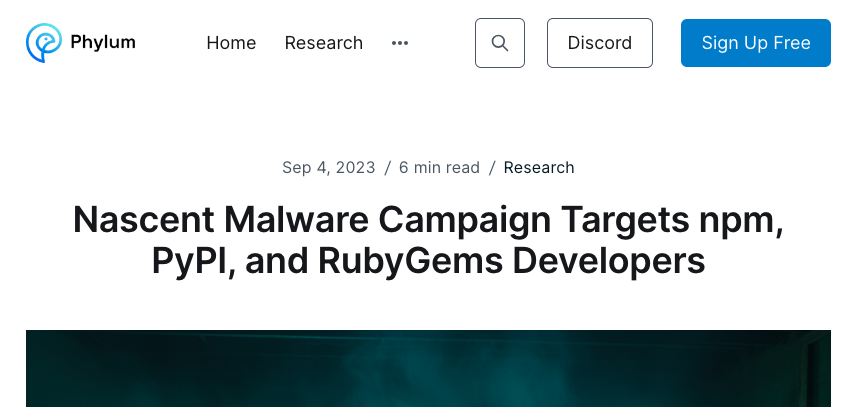Click the dark teal hero image

[x=428, y=368]
